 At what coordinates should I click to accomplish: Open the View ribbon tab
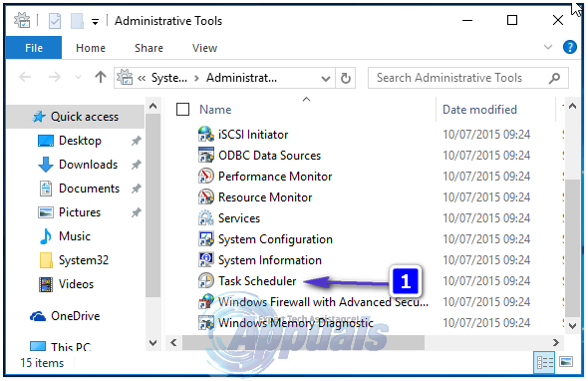pyautogui.click(x=204, y=48)
